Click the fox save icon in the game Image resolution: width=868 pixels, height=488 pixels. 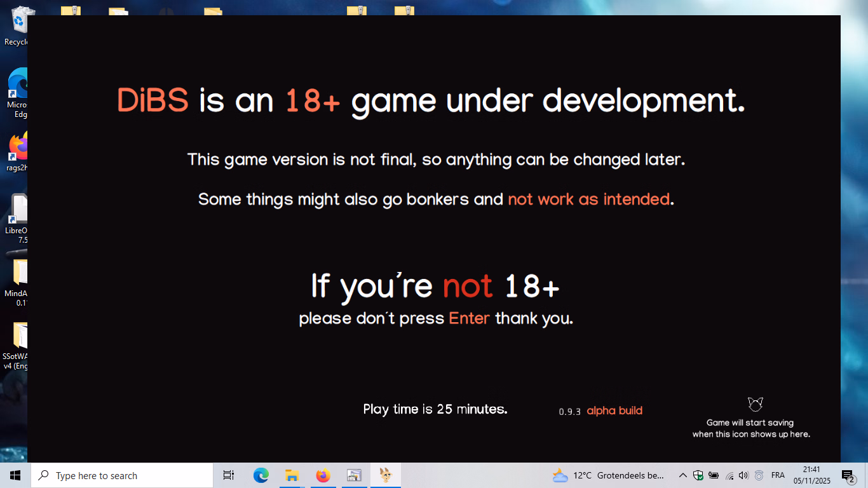(755, 404)
